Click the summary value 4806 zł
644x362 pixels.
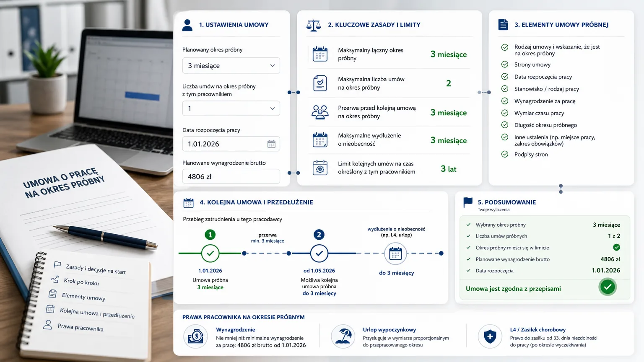click(610, 259)
